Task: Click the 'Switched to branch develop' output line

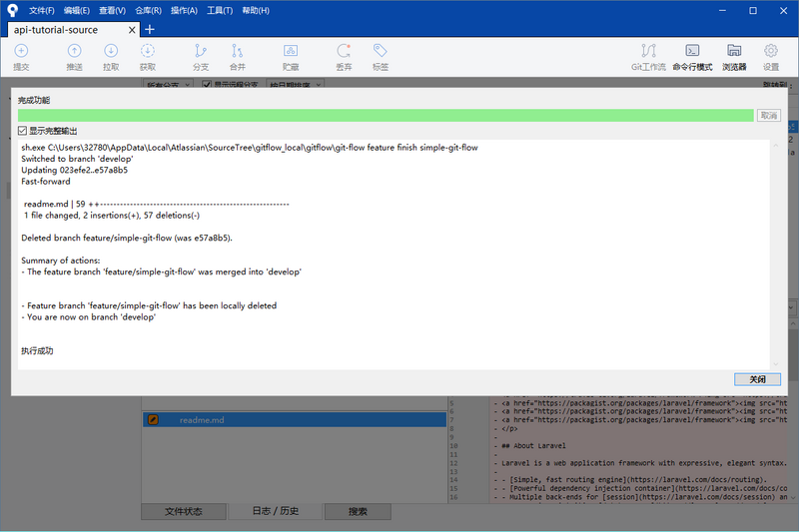Action: [x=77, y=159]
